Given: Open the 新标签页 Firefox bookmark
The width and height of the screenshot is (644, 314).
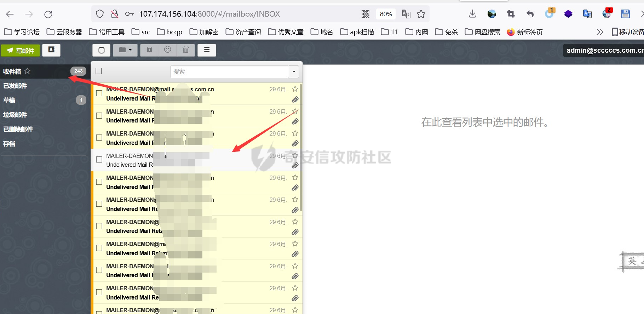Looking at the screenshot, I should 525,32.
